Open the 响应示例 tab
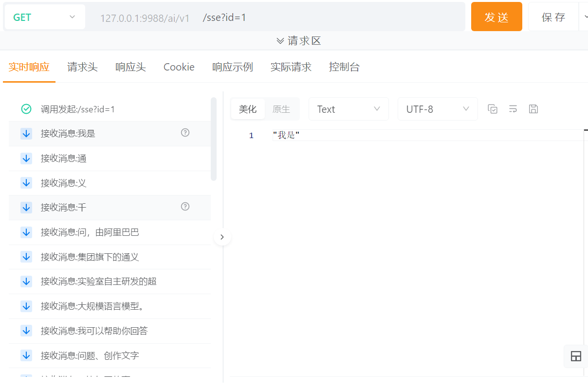The image size is (588, 388). point(233,67)
